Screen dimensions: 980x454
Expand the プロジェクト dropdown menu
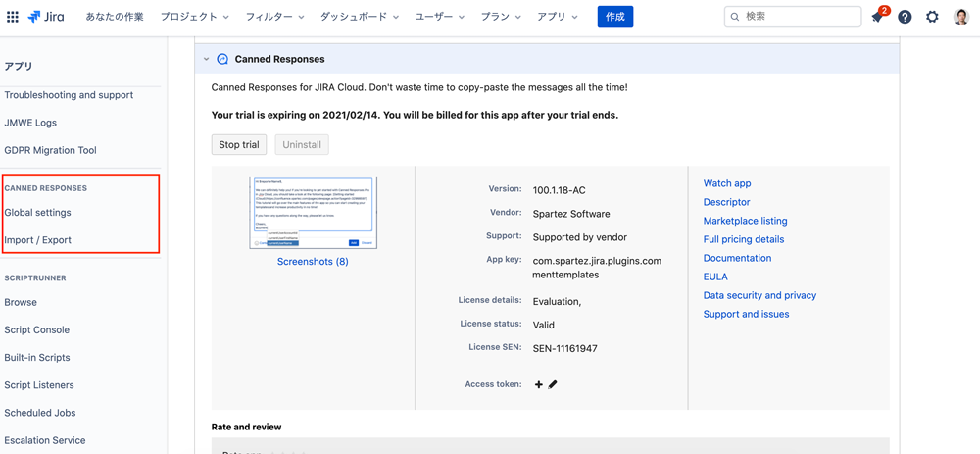[194, 17]
